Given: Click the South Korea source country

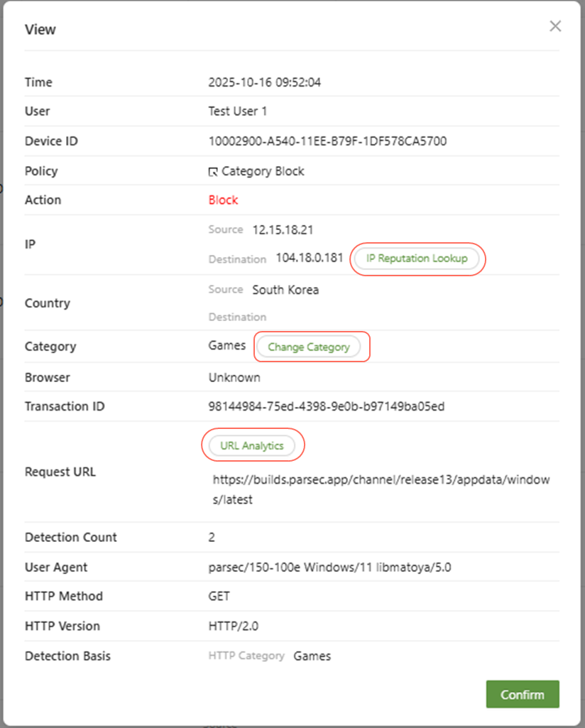Looking at the screenshot, I should 285,290.
